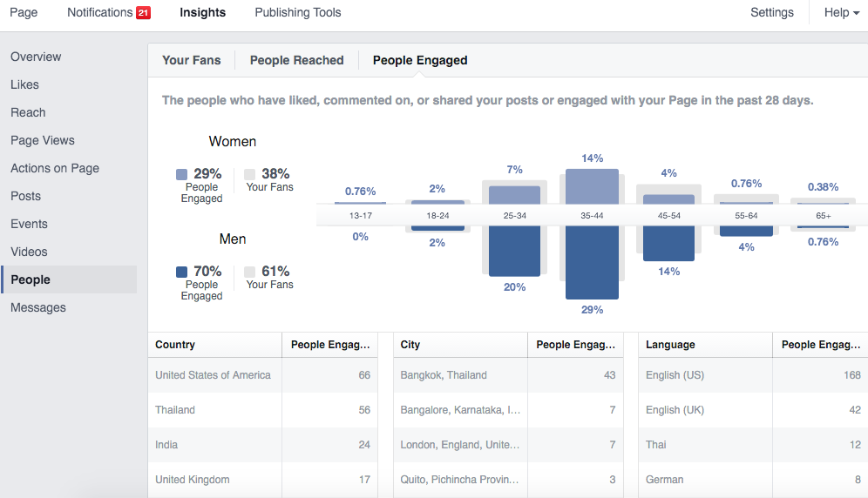Viewport: 868px width, 498px height.
Task: Open Messages in the sidebar
Action: pos(38,307)
